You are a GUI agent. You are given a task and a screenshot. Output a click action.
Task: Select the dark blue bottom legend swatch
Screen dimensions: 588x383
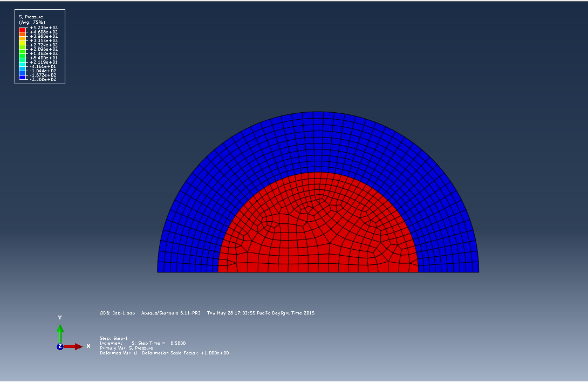(x=22, y=78)
